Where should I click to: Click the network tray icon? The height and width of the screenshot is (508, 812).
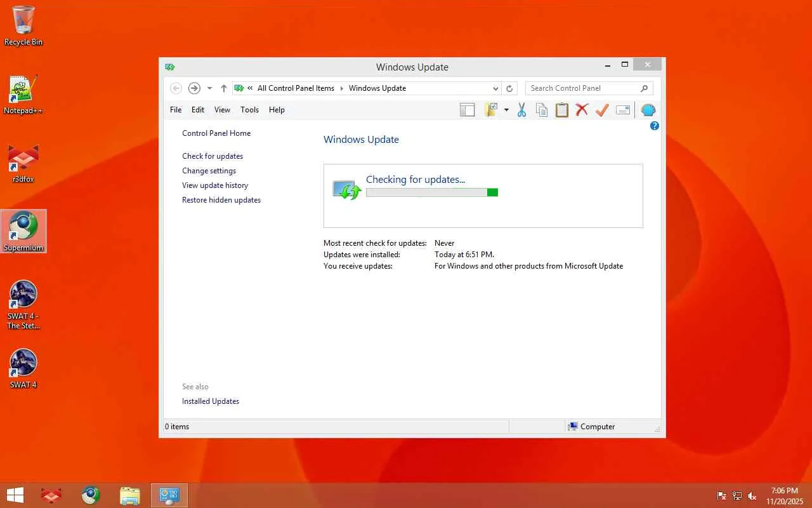(x=737, y=496)
